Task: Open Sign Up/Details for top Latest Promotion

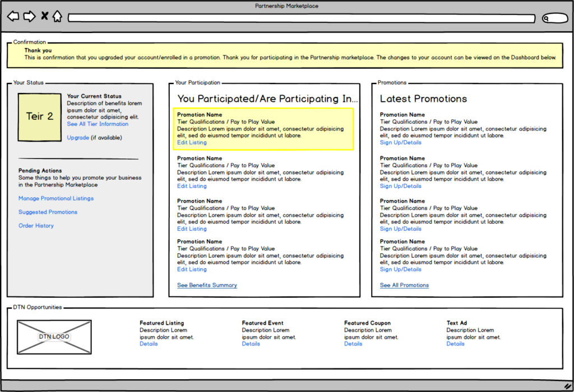Action: 400,143
